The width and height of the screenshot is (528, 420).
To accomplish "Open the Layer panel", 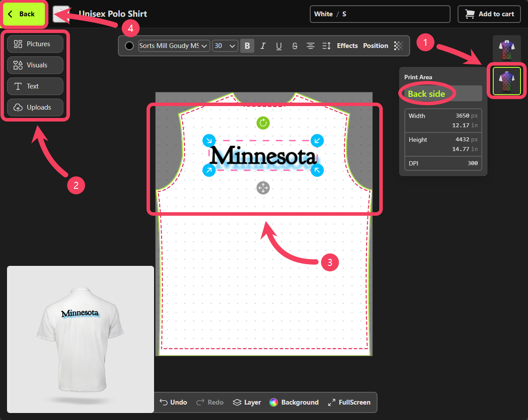I will (247, 402).
